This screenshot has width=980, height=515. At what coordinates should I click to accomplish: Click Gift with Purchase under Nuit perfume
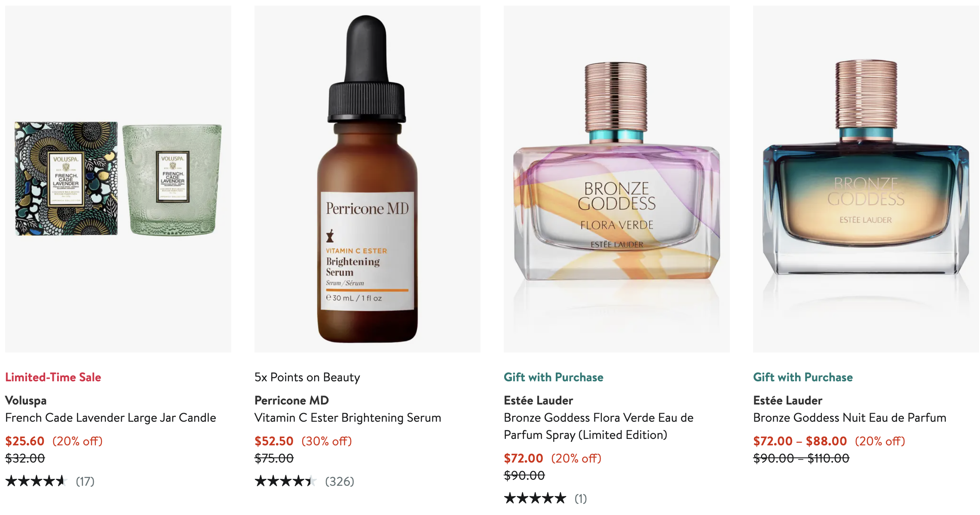tap(803, 377)
